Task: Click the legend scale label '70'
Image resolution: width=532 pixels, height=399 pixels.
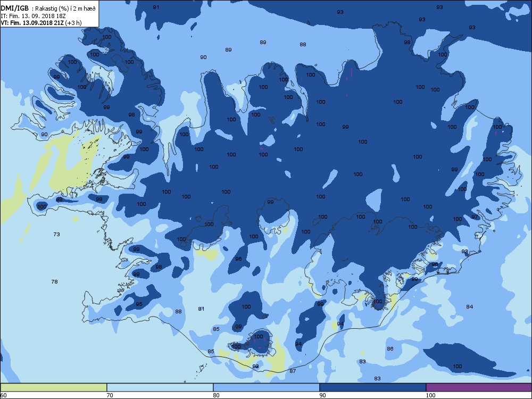Action: [x=110, y=395]
